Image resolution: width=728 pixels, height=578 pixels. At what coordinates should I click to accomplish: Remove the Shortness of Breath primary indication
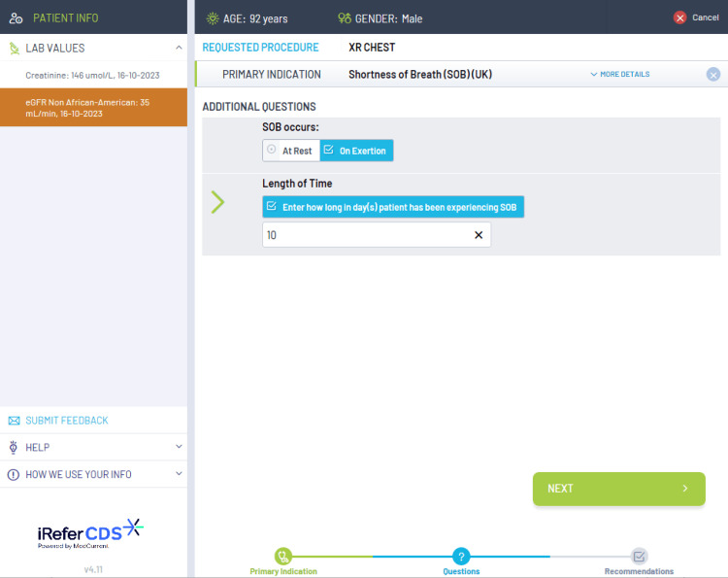(713, 75)
